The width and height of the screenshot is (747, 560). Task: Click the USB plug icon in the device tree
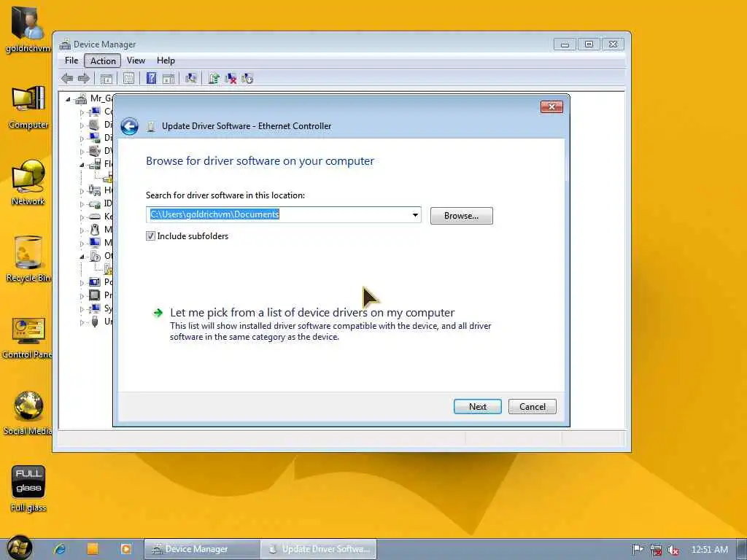pyautogui.click(x=95, y=322)
